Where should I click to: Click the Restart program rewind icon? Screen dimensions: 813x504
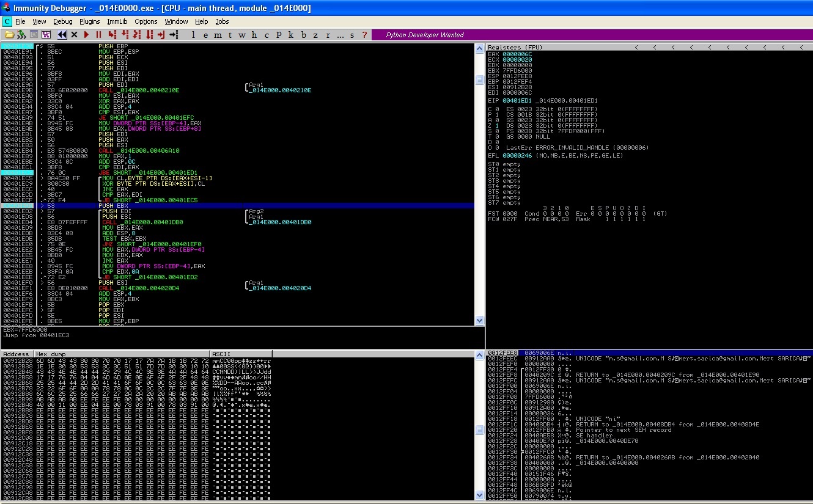62,35
